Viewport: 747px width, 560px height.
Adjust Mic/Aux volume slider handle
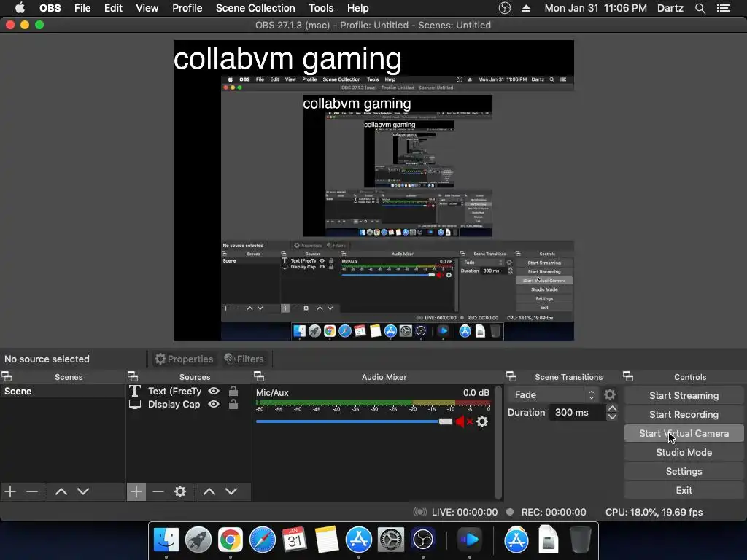click(446, 421)
